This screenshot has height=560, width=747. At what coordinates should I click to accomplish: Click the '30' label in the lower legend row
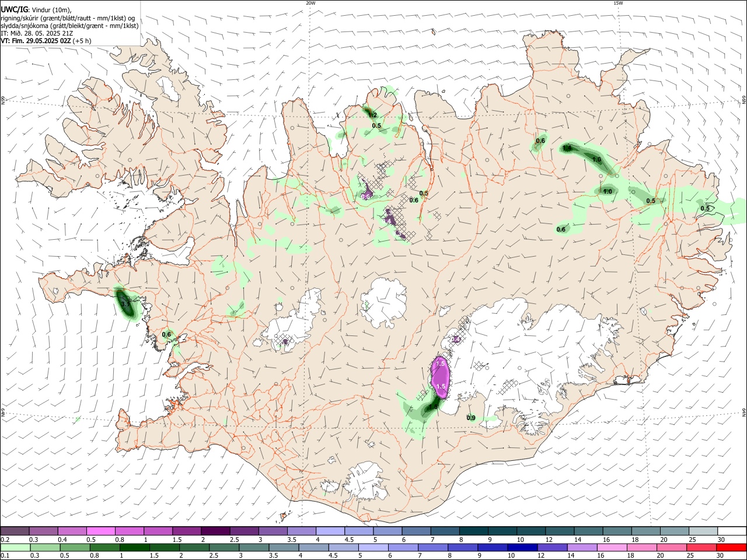(720, 556)
